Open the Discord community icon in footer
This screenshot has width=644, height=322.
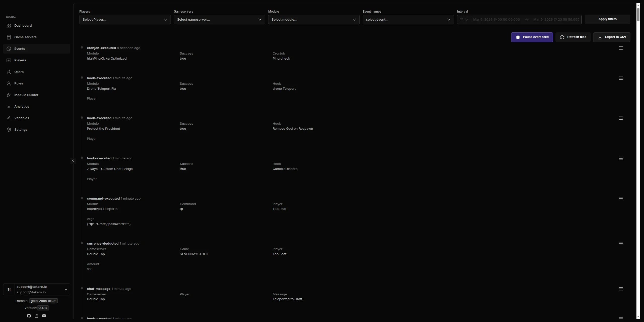[44, 316]
